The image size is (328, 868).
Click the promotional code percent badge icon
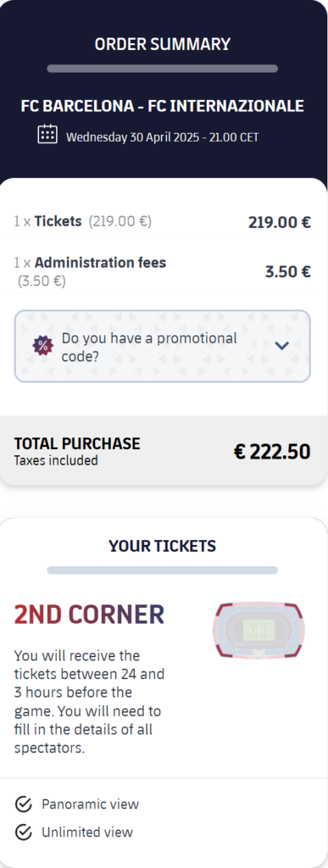(42, 346)
